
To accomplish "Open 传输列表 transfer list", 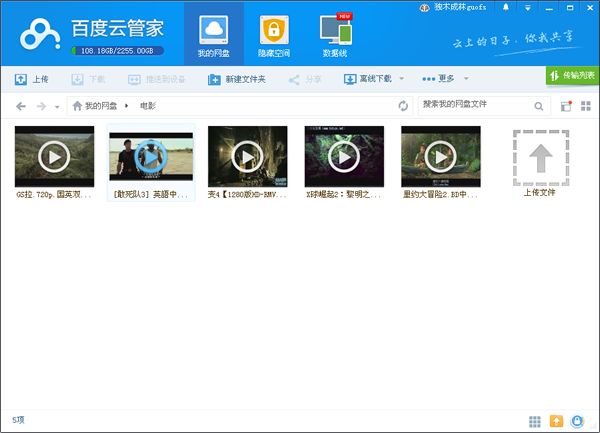I will tap(572, 76).
